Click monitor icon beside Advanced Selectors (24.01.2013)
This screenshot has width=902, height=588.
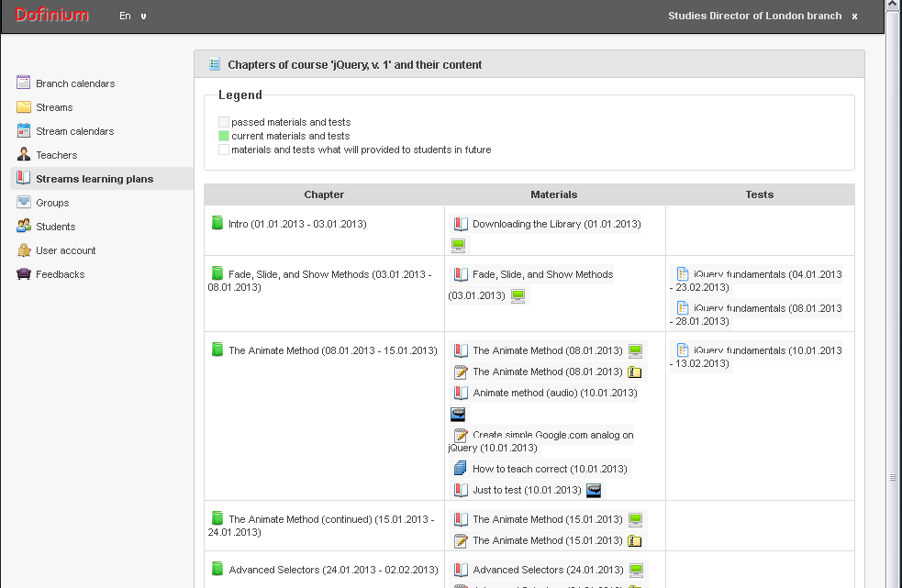click(x=636, y=571)
